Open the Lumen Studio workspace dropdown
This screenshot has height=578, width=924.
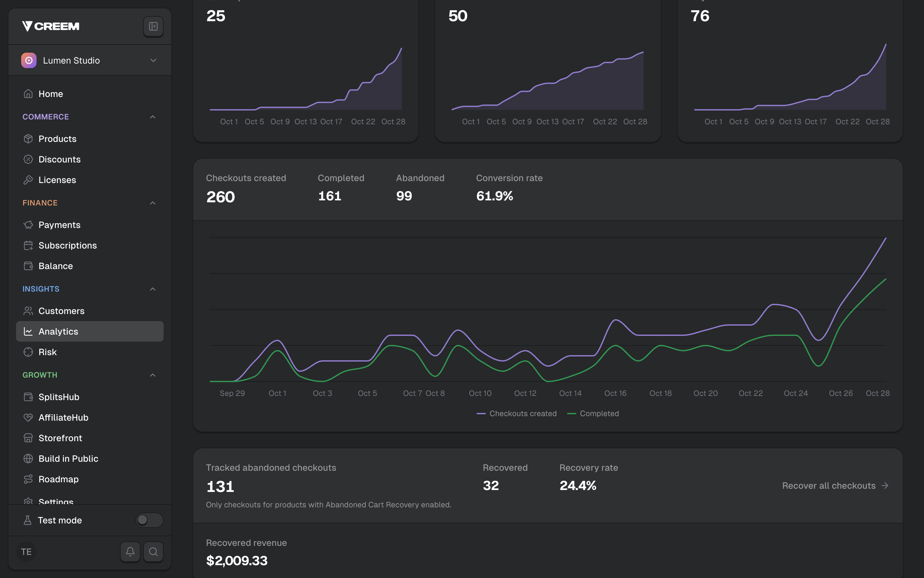(90, 60)
